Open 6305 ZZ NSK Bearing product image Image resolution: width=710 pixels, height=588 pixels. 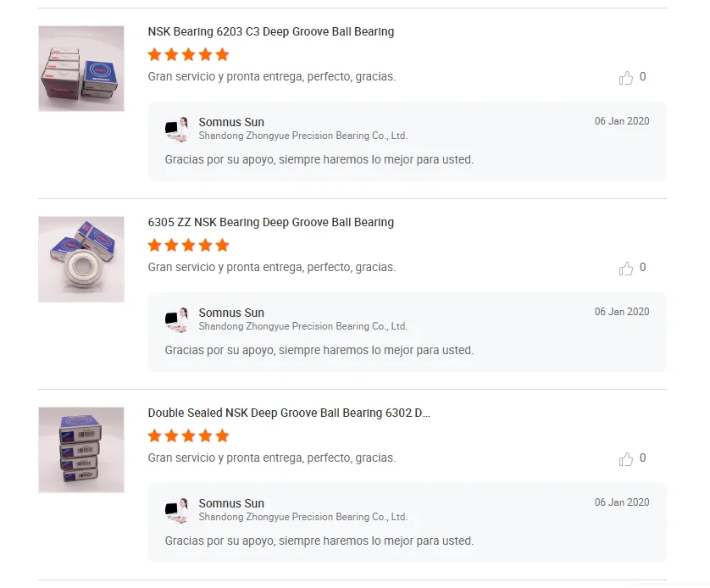pyautogui.click(x=81, y=259)
